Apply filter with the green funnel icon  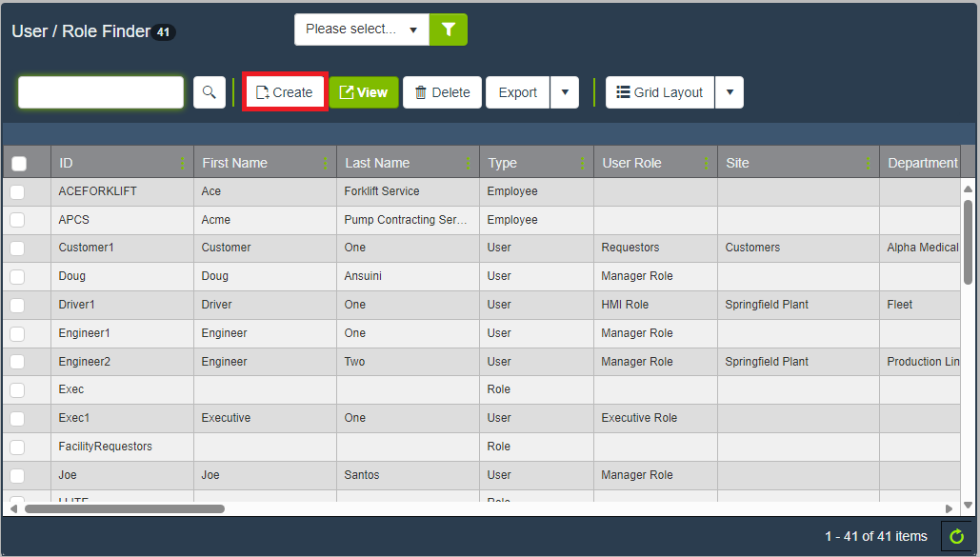click(x=449, y=30)
